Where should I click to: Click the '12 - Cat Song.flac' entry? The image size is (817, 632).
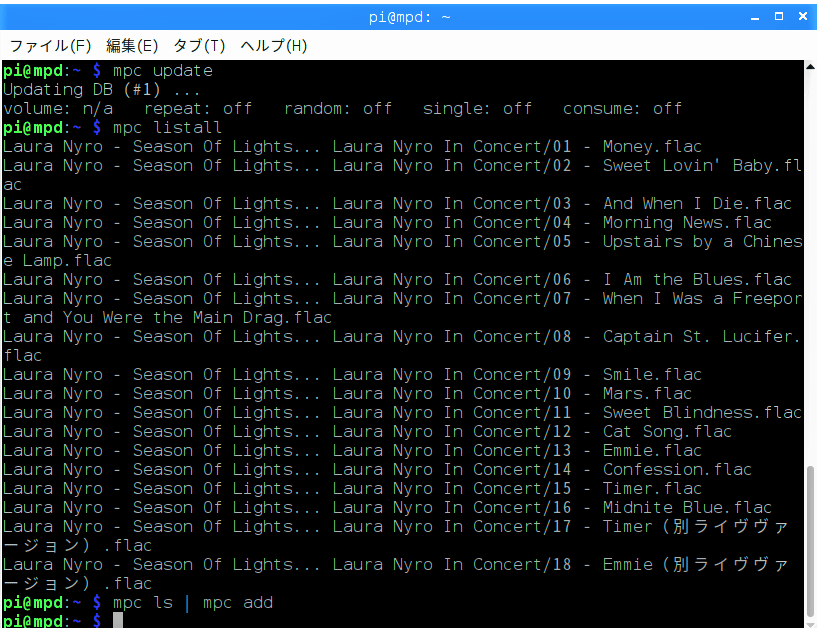point(642,431)
